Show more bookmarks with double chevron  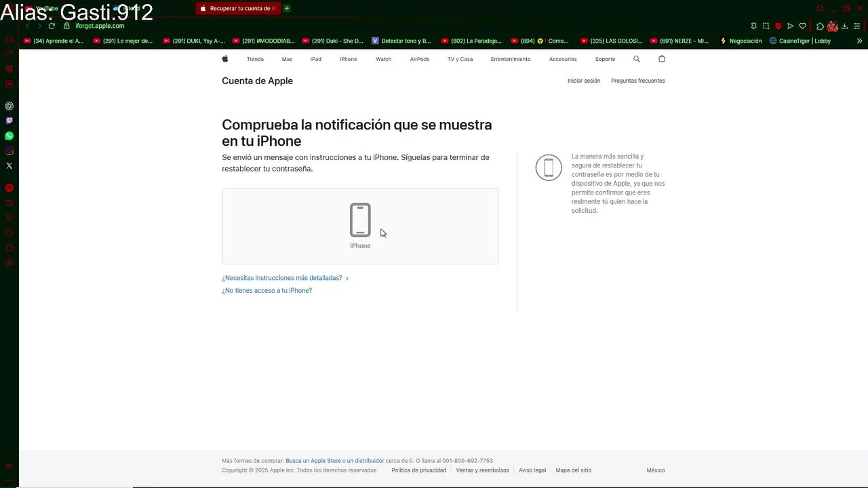(859, 41)
